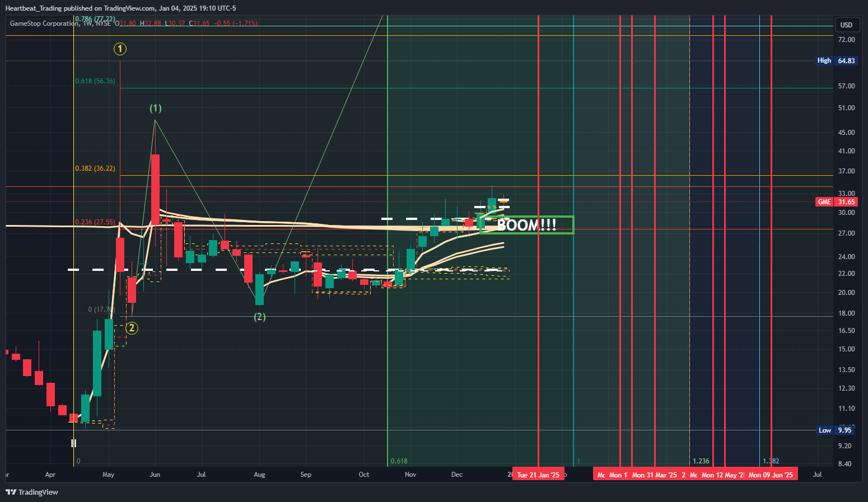The width and height of the screenshot is (868, 502).
Task: Click the Dec label on the time axis
Action: tap(457, 475)
